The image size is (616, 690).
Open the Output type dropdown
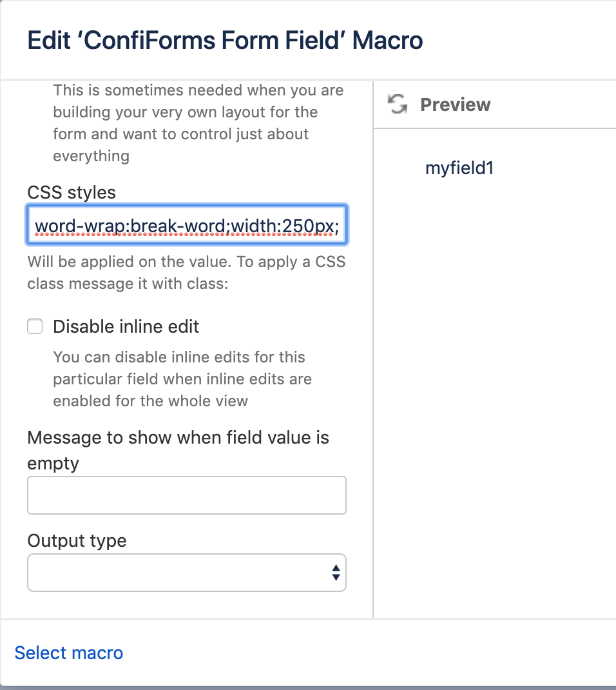pyautogui.click(x=187, y=573)
